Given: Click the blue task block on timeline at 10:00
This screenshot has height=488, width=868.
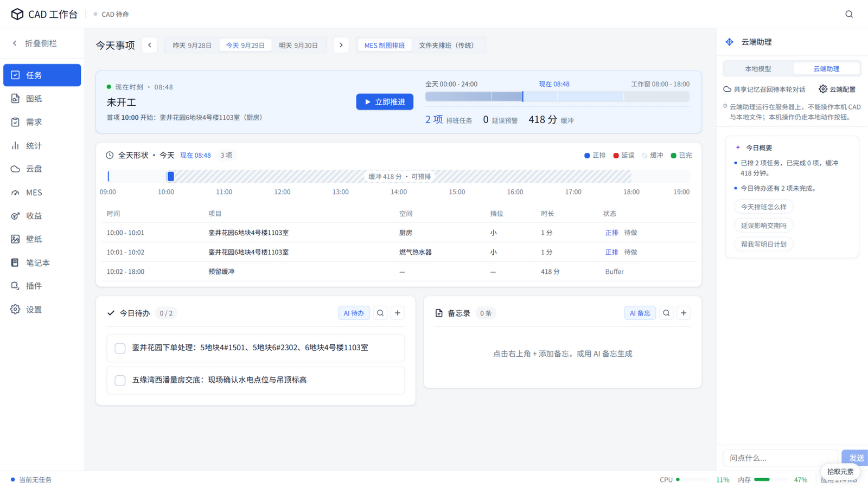Looking at the screenshot, I should pos(170,176).
